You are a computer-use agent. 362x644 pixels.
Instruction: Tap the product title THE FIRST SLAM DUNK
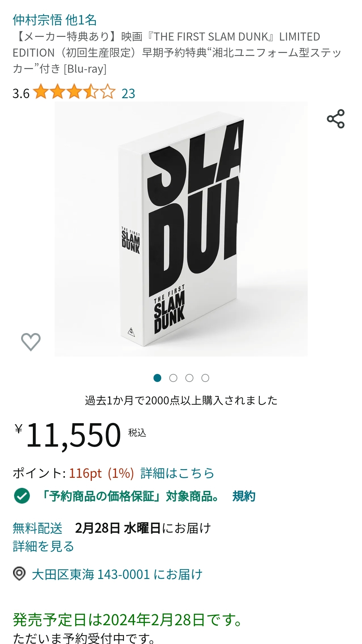point(177,53)
